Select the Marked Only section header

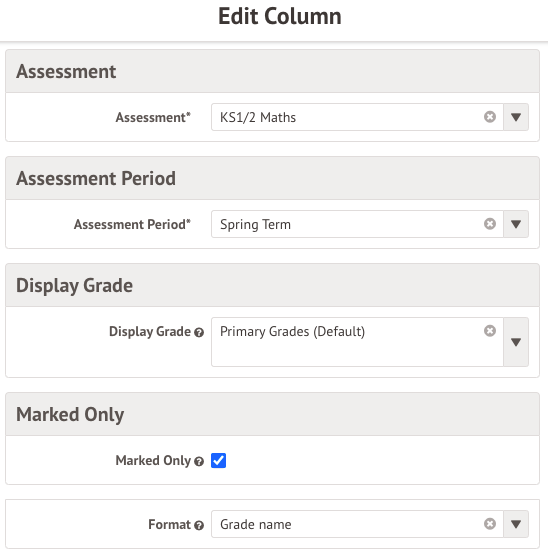[272, 414]
